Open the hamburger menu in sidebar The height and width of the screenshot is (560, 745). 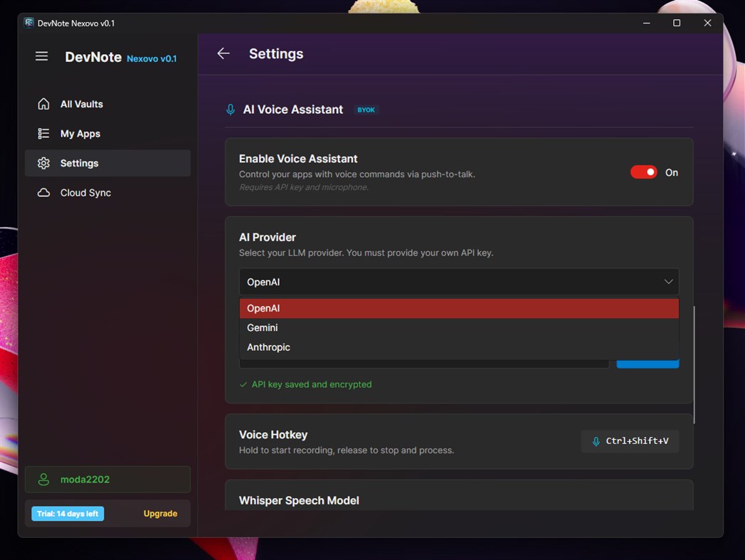41,56
